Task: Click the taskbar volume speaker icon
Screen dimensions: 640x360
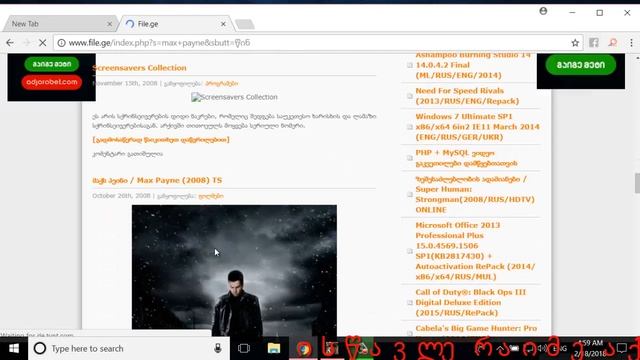Action: tap(541, 348)
